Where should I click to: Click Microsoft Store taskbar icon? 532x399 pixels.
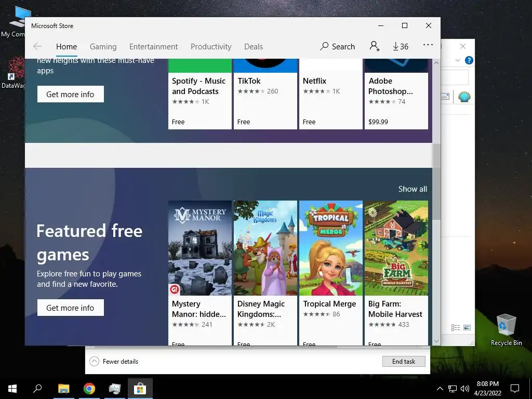(x=140, y=389)
